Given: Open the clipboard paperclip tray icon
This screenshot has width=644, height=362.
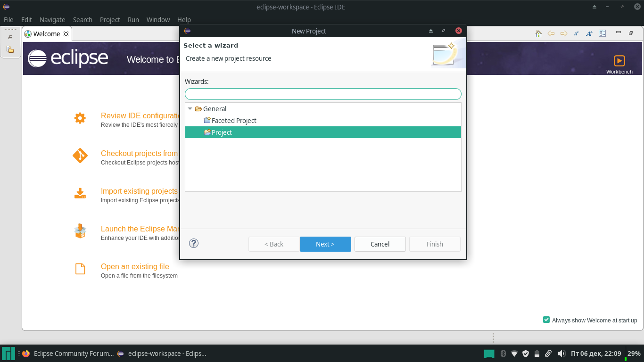Looking at the screenshot, I should [548, 354].
